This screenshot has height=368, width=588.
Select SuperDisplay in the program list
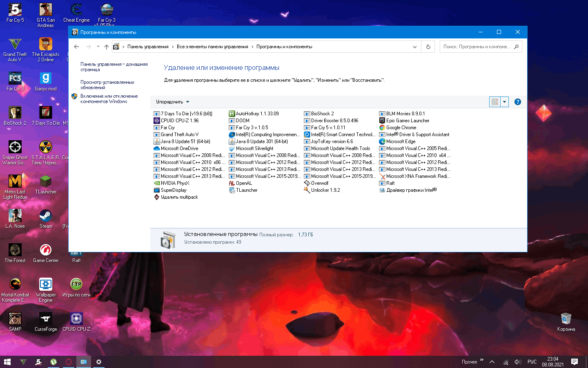(170, 190)
